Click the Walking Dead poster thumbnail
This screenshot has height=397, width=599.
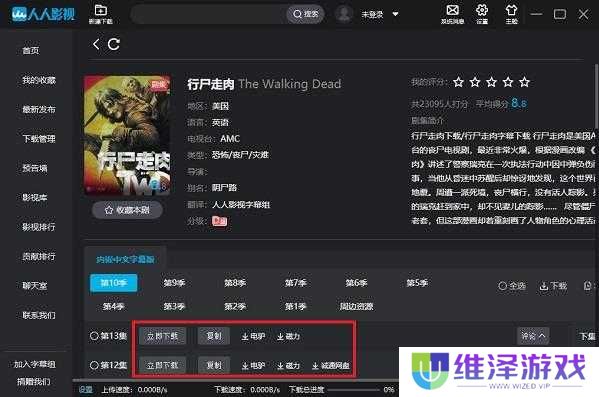click(127, 135)
